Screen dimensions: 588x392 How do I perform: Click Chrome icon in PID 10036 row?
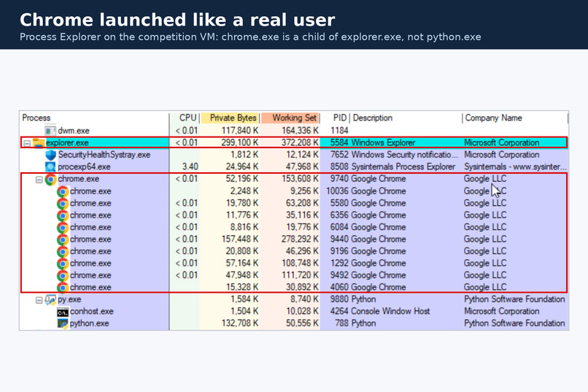[x=63, y=191]
